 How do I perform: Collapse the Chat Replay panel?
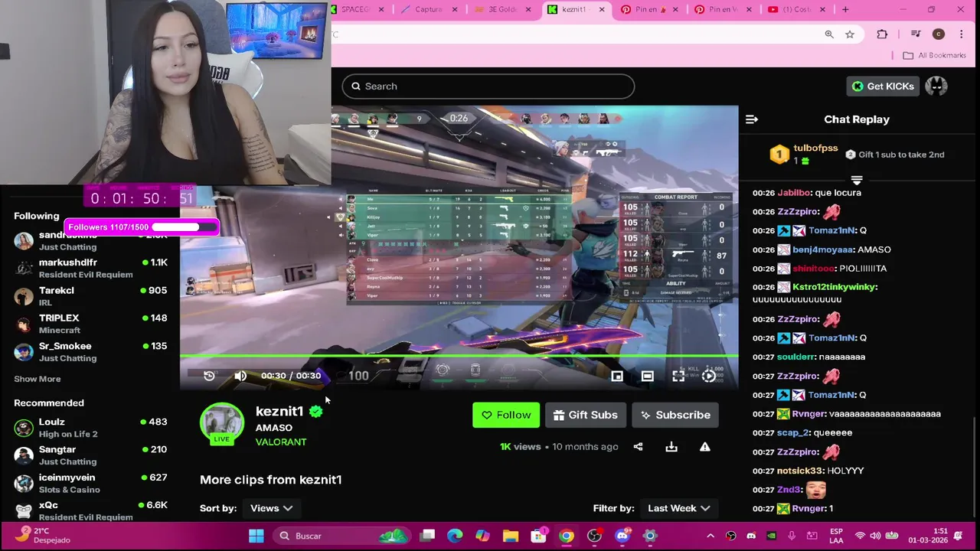pos(752,119)
